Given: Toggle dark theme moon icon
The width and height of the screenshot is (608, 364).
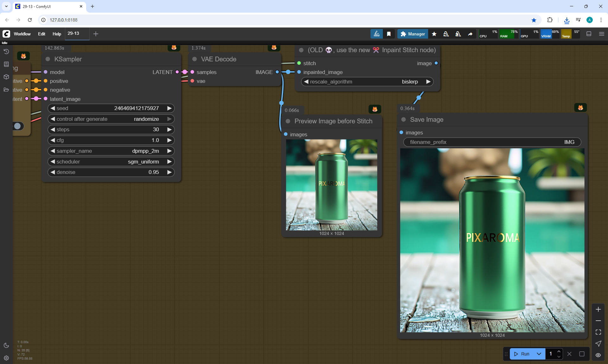Looking at the screenshot, I should [x=6, y=345].
